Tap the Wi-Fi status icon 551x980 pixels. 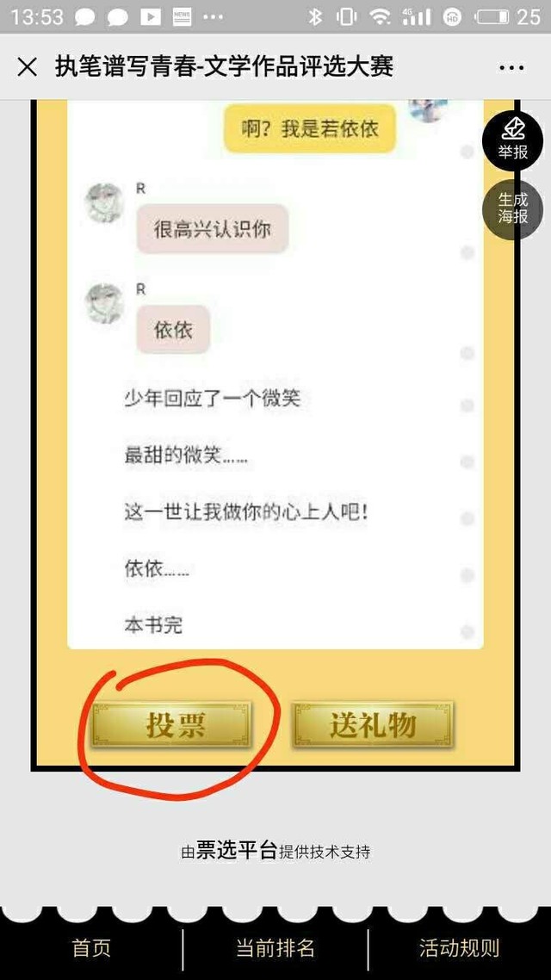coord(380,17)
